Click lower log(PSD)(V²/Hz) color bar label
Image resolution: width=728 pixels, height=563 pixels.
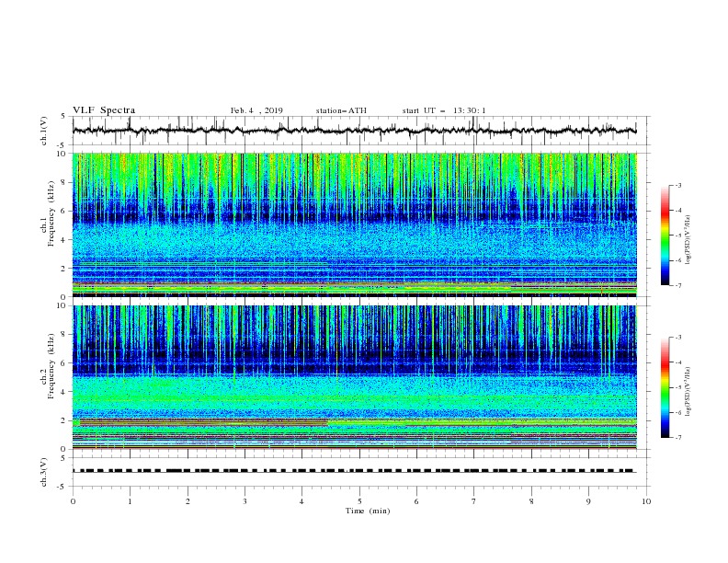688,392
